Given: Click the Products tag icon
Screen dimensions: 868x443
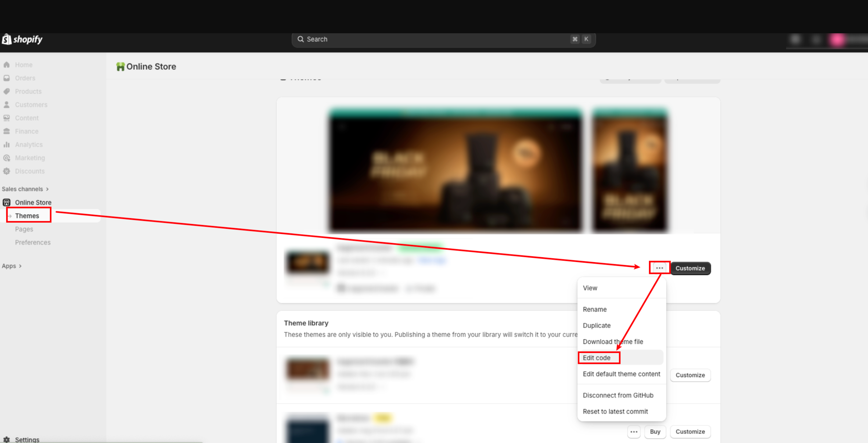Looking at the screenshot, I should [7, 91].
